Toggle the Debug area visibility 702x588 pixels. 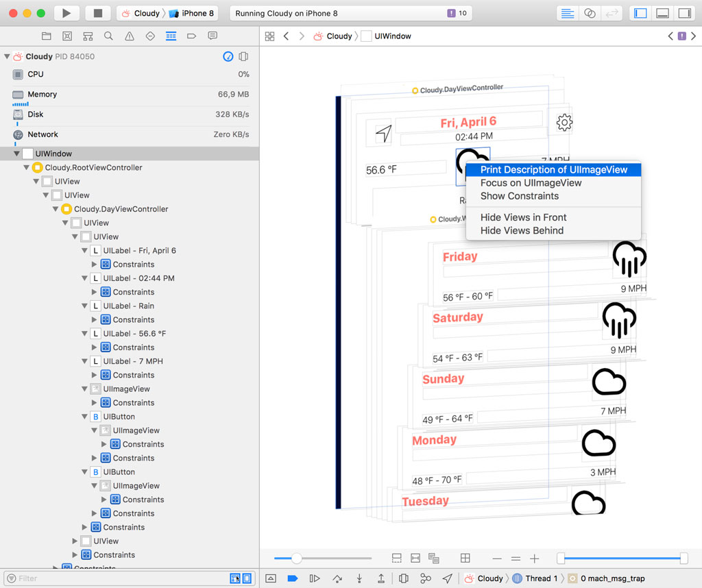[x=662, y=13]
